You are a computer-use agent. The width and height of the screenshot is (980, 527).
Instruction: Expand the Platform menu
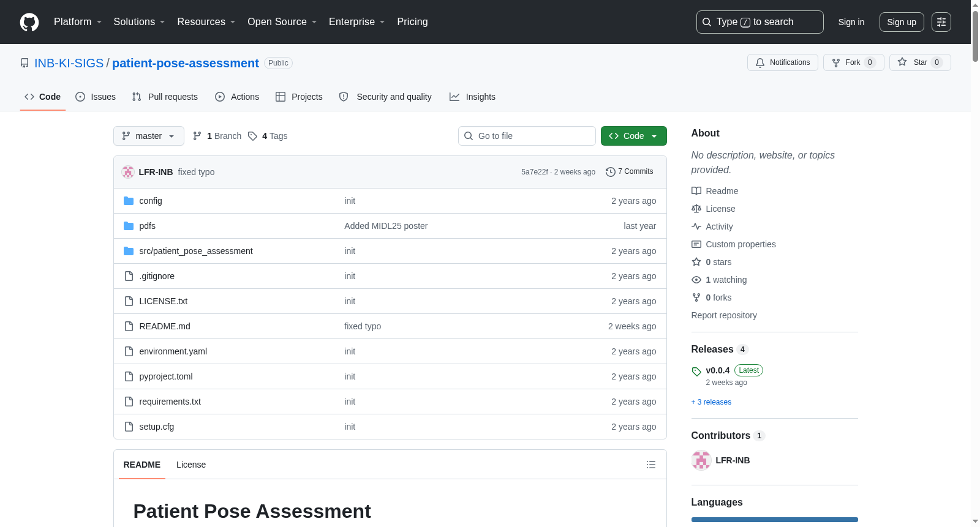(78, 22)
